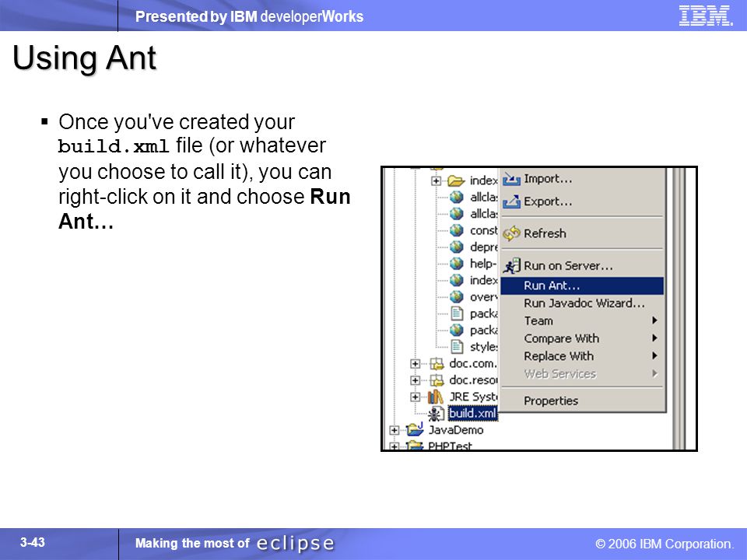Expand the JRE System library node
Image resolution: width=747 pixels, height=560 pixels.
415,397
